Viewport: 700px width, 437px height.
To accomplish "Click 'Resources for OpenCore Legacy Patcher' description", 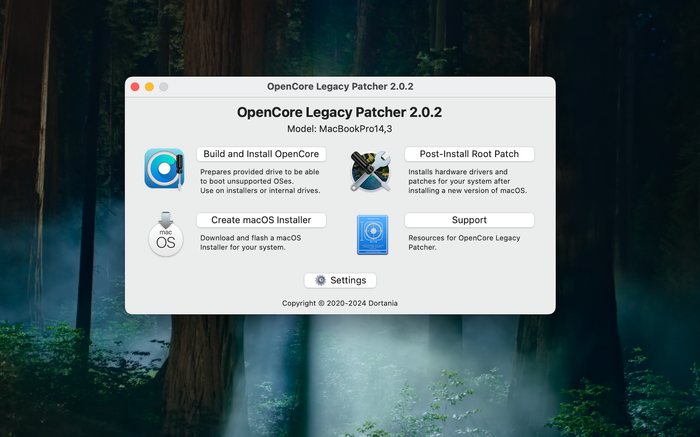I will click(x=464, y=242).
